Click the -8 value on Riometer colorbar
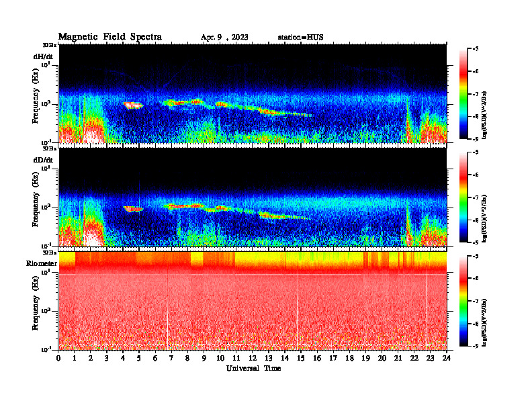532x411 pixels. coord(476,324)
